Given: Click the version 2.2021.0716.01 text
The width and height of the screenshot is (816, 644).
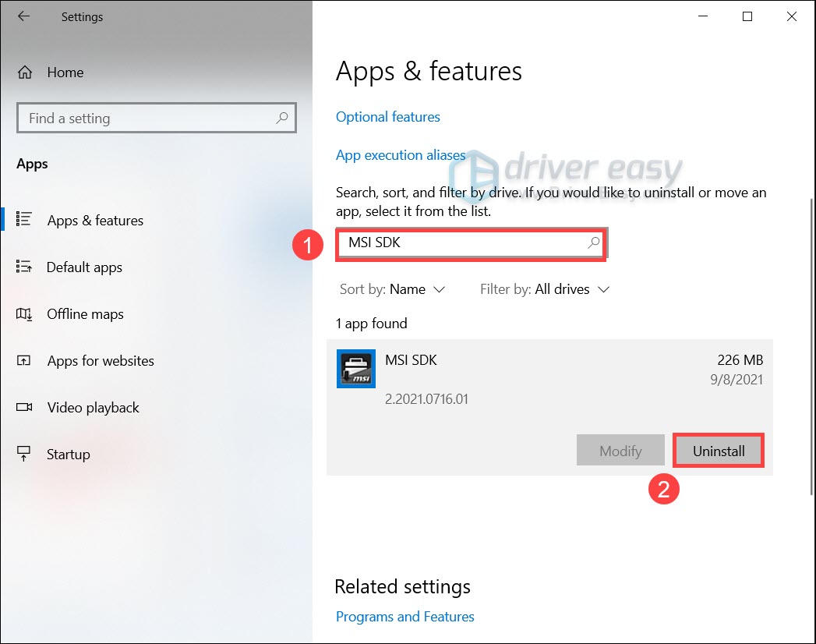Looking at the screenshot, I should coord(427,399).
